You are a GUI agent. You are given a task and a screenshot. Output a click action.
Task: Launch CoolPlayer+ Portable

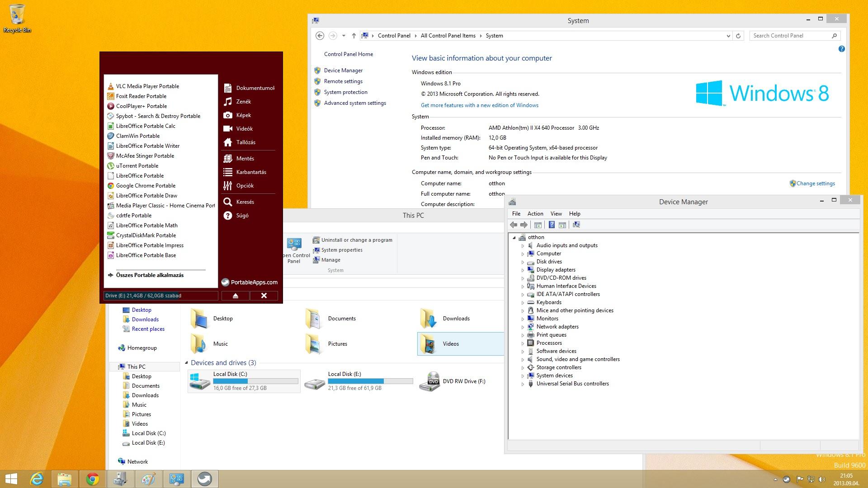tap(137, 106)
